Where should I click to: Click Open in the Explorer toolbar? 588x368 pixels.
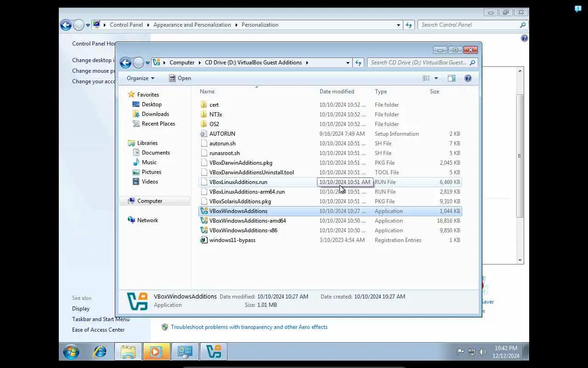tap(180, 78)
